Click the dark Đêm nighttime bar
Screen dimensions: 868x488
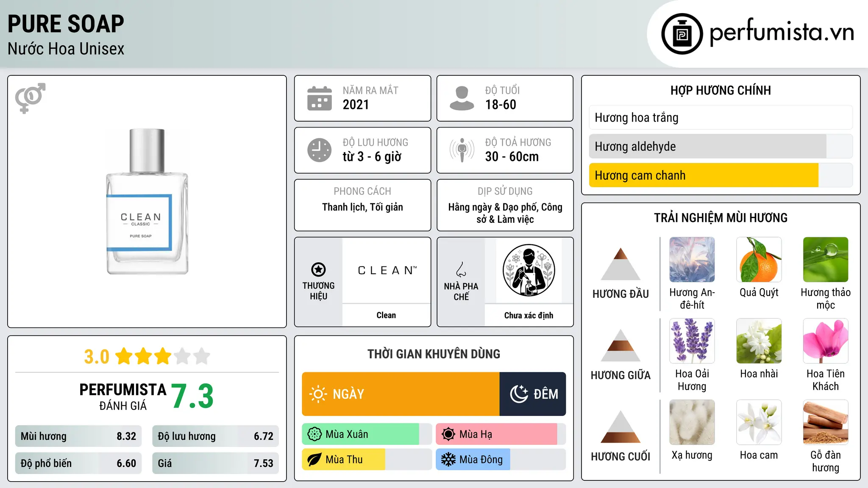point(533,394)
